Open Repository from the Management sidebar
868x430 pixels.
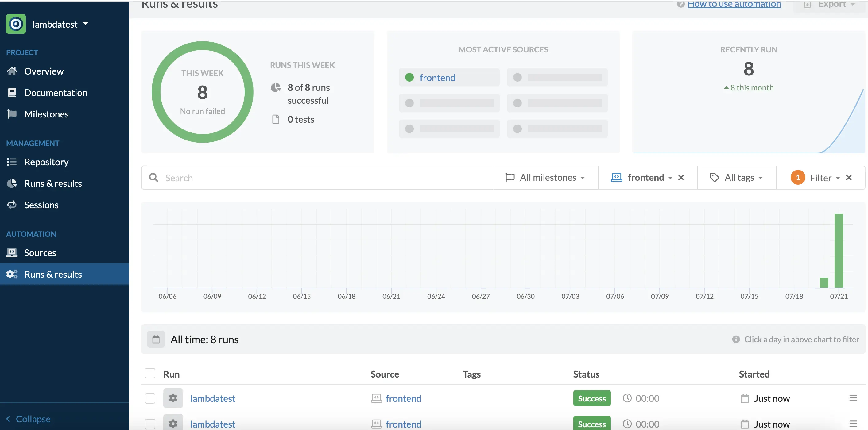47,162
